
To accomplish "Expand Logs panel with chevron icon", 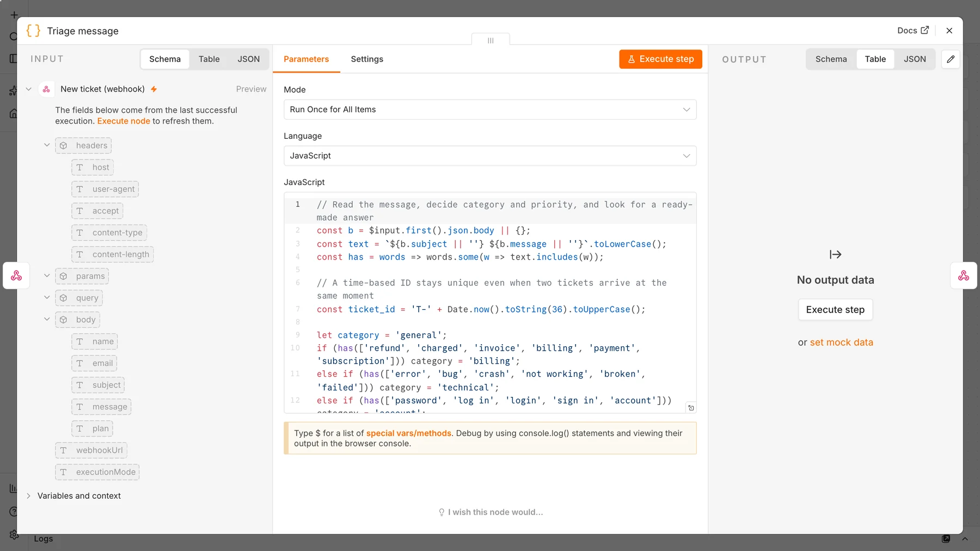I will pyautogui.click(x=965, y=538).
